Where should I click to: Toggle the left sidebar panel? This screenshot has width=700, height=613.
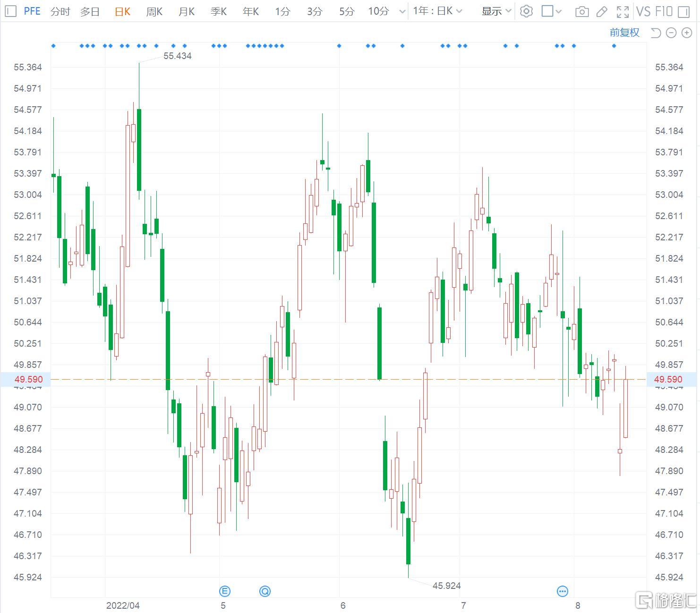(x=12, y=11)
